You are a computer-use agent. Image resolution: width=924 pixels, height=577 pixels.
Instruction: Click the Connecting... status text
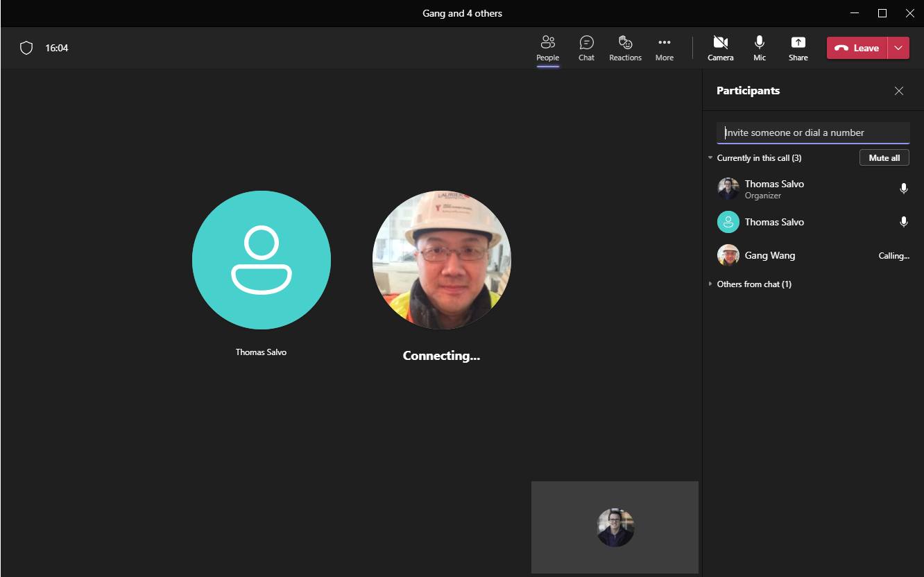coord(441,356)
